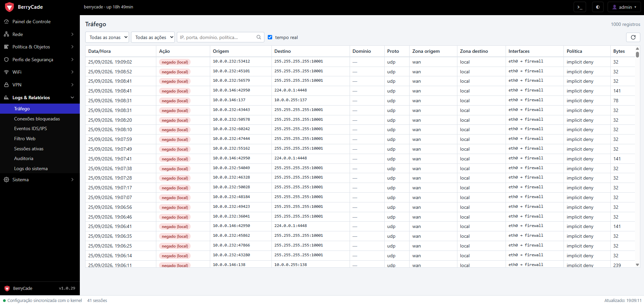Select the Tráfego sidebar item
Image resolution: width=644 pixels, height=305 pixels.
coord(40,109)
